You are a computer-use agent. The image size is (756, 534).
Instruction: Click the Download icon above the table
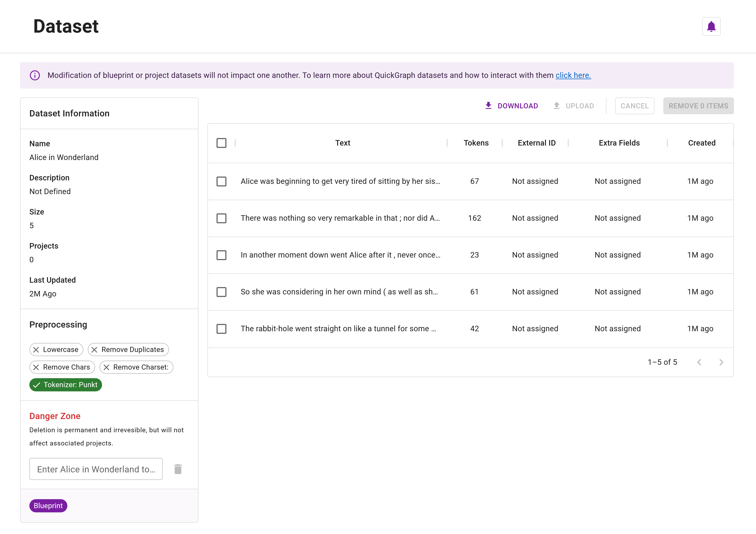point(488,105)
